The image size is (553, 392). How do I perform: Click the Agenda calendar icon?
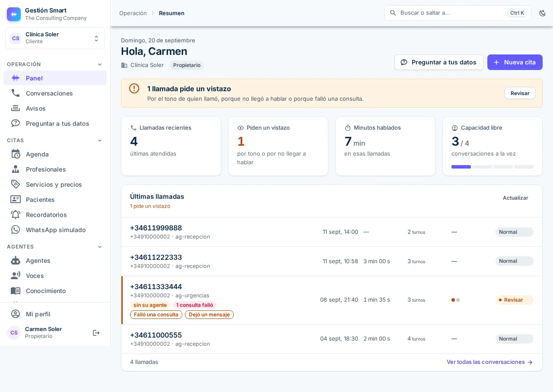[x=16, y=154]
